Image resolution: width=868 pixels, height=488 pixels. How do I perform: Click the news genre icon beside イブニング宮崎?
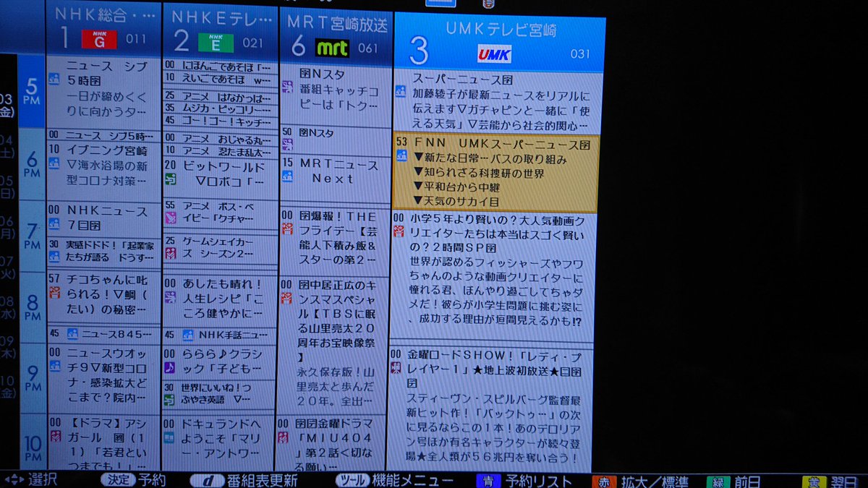[54, 164]
